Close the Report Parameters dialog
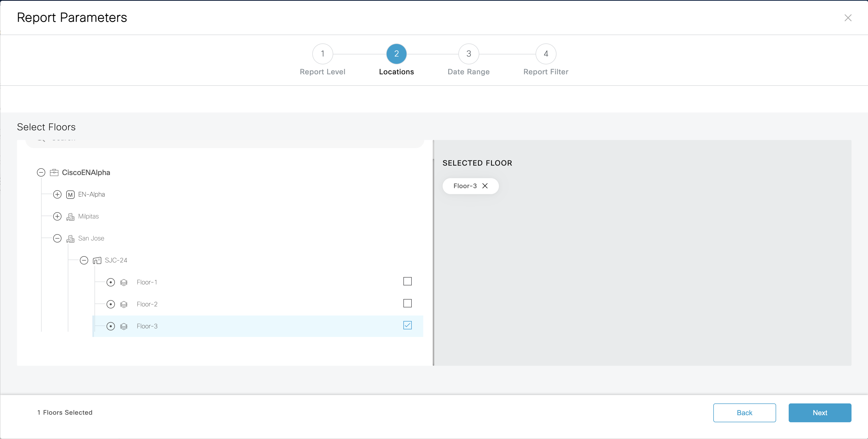 pos(848,18)
